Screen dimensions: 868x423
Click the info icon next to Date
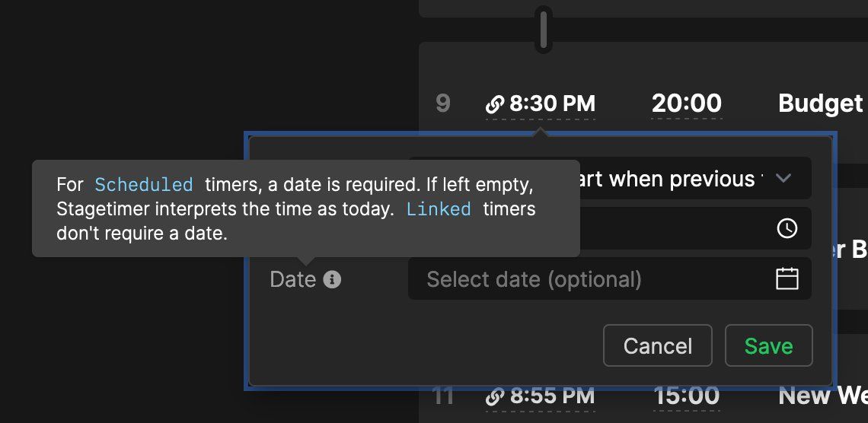point(332,279)
